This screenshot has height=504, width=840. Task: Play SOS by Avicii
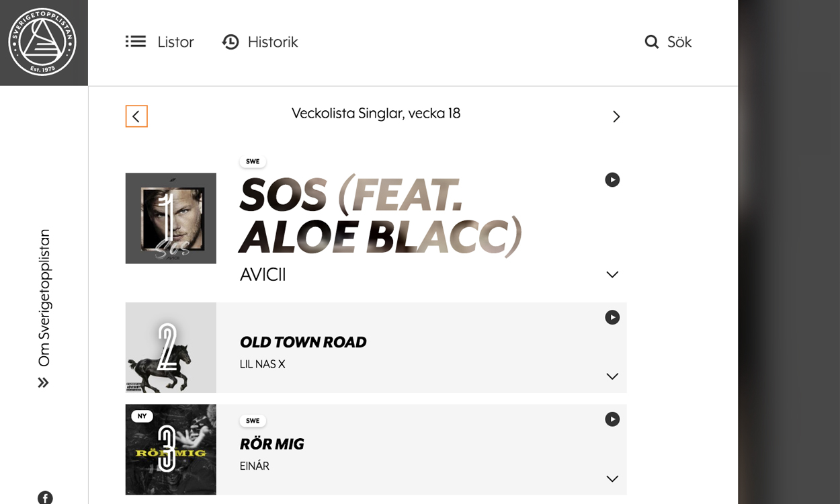pyautogui.click(x=612, y=180)
